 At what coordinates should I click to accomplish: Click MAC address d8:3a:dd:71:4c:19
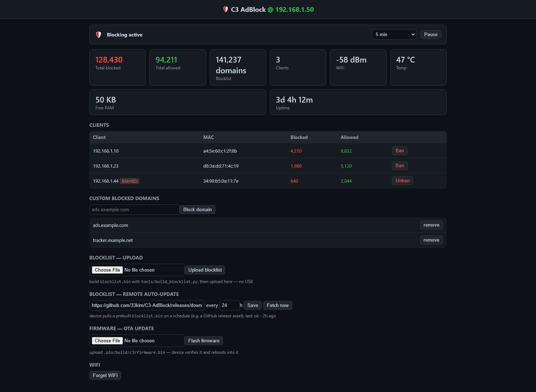click(221, 166)
